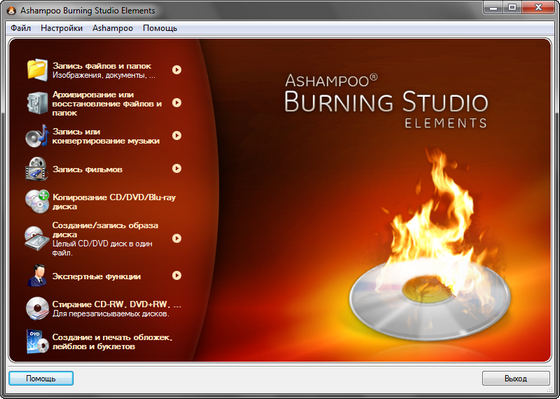Click the disc copy icon with green plus
560x399 pixels.
point(37,201)
